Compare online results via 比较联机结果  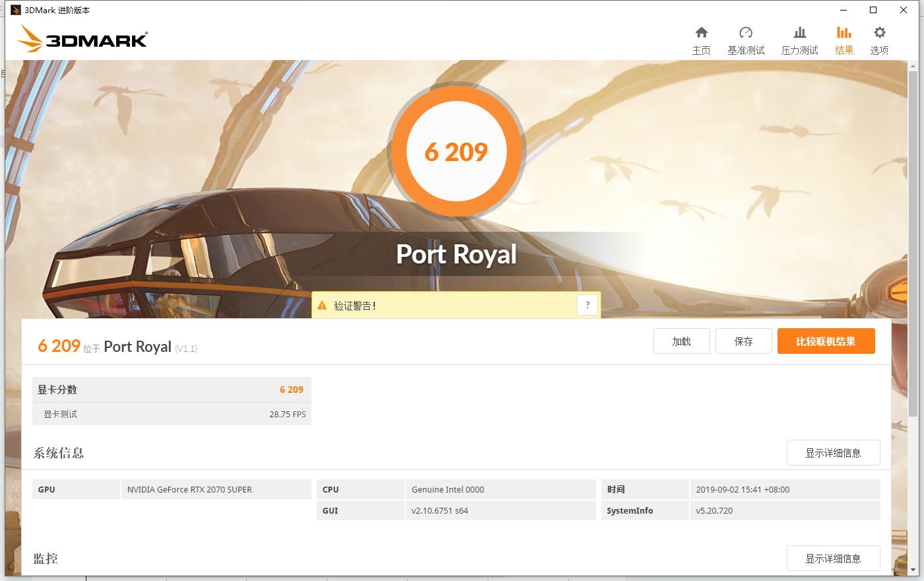pyautogui.click(x=826, y=341)
